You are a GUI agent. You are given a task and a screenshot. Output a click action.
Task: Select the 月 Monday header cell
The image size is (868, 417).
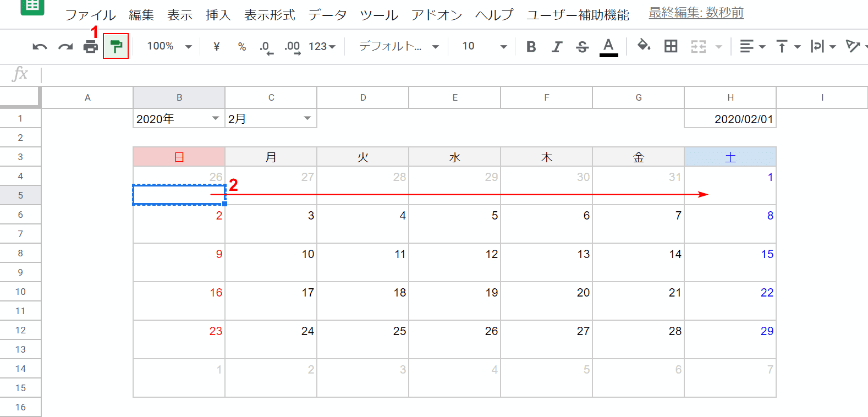271,157
